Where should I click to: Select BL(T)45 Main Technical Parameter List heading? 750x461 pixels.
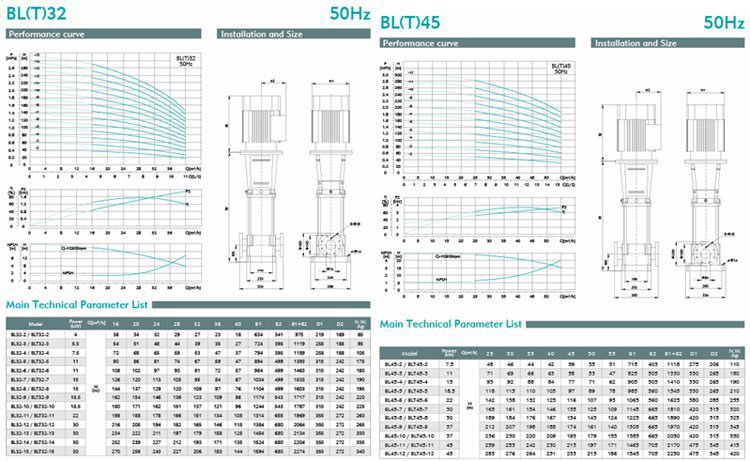pos(452,324)
